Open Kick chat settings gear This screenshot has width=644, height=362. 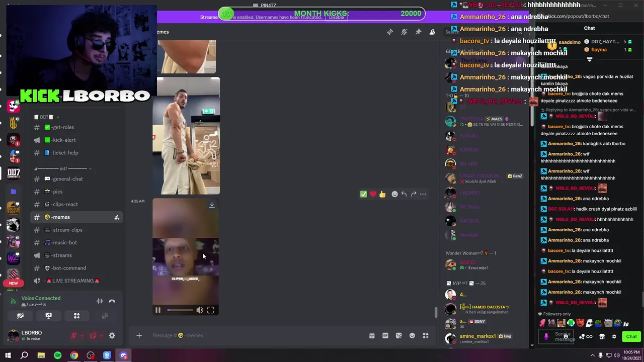pyautogui.click(x=614, y=336)
